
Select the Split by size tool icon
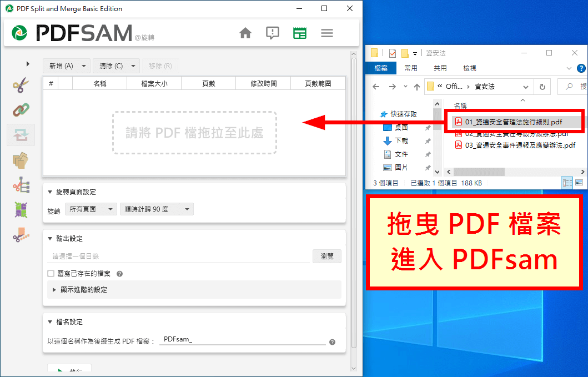pyautogui.click(x=21, y=235)
